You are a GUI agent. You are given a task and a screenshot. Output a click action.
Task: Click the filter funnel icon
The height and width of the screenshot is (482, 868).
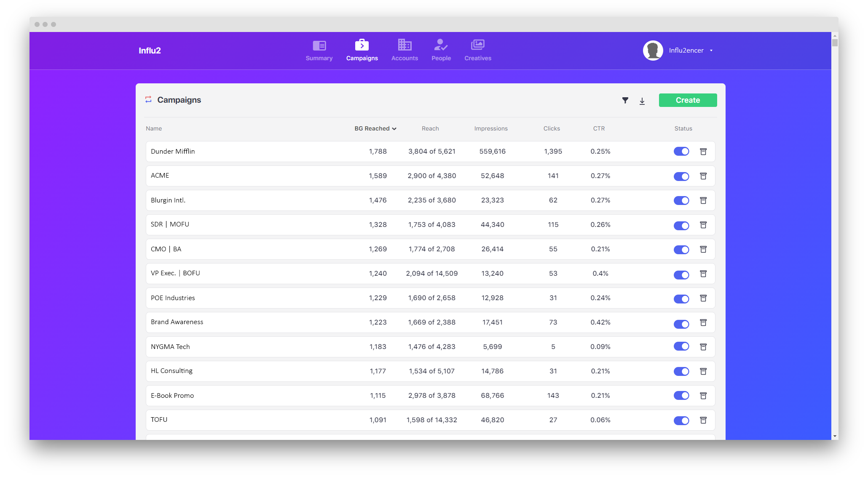pyautogui.click(x=625, y=100)
